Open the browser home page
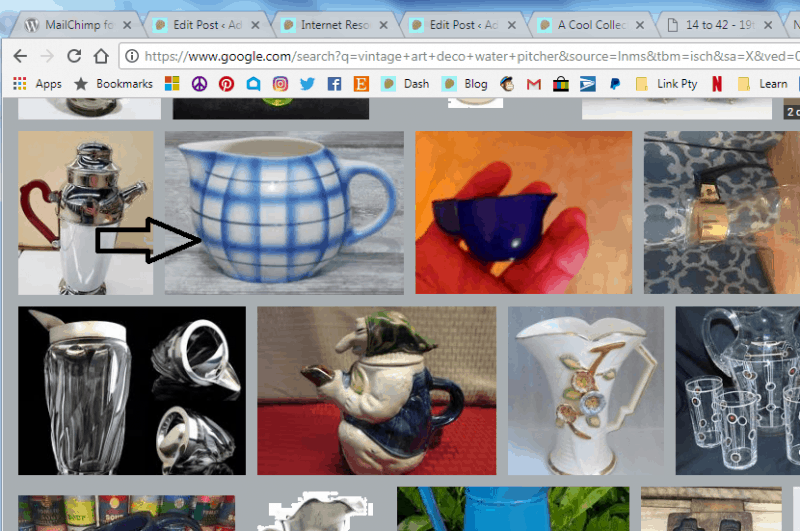The height and width of the screenshot is (531, 800). [x=101, y=56]
